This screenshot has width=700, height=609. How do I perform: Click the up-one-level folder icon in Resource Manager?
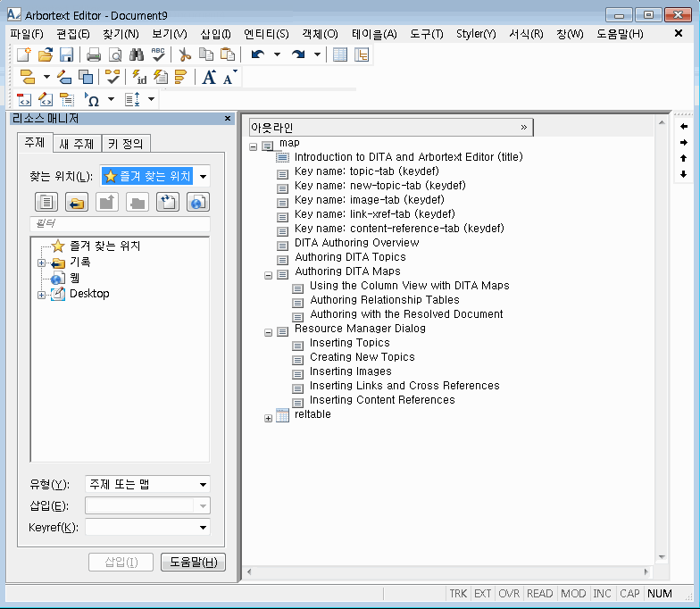107,202
